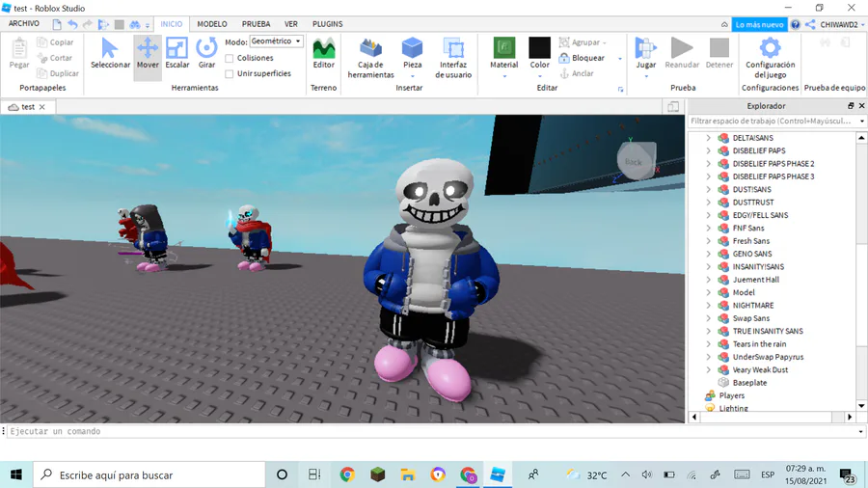
Task: Enable the Unir superficies checkbox
Action: [230, 73]
